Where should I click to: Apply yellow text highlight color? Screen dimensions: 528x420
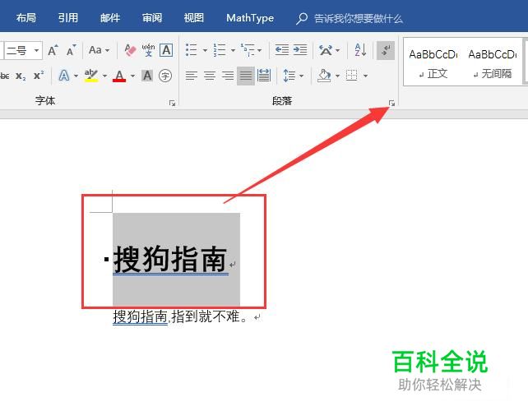91,76
